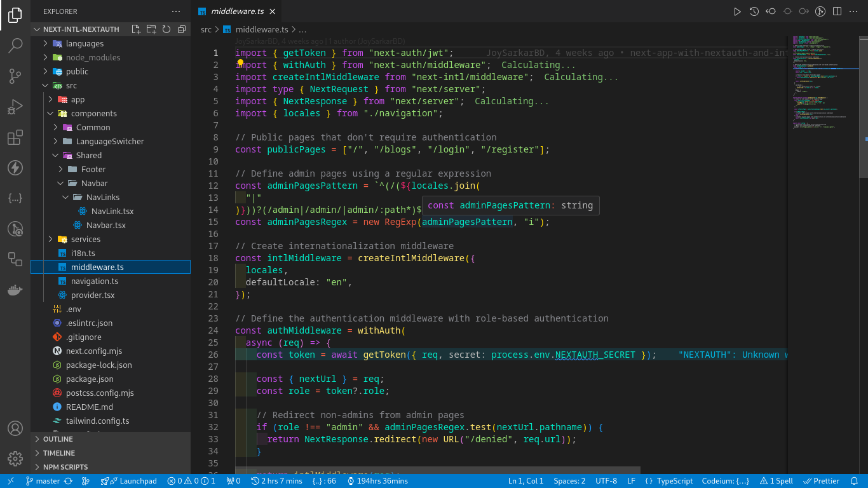Screen dimensions: 868x488
Task: Open the Run and Debug view
Action: (x=15, y=107)
